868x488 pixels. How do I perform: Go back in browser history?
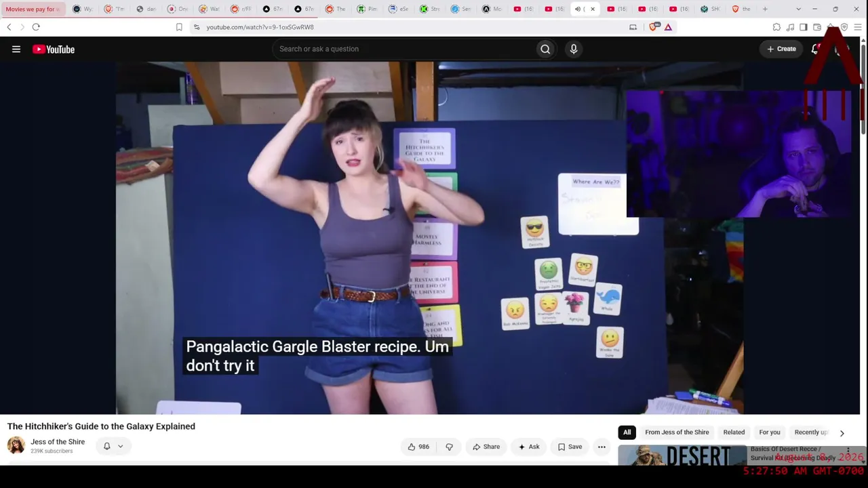click(x=9, y=27)
